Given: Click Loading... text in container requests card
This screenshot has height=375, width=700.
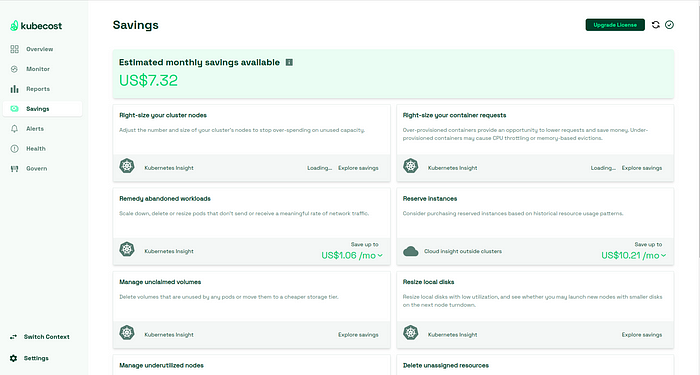Looking at the screenshot, I should [x=603, y=168].
